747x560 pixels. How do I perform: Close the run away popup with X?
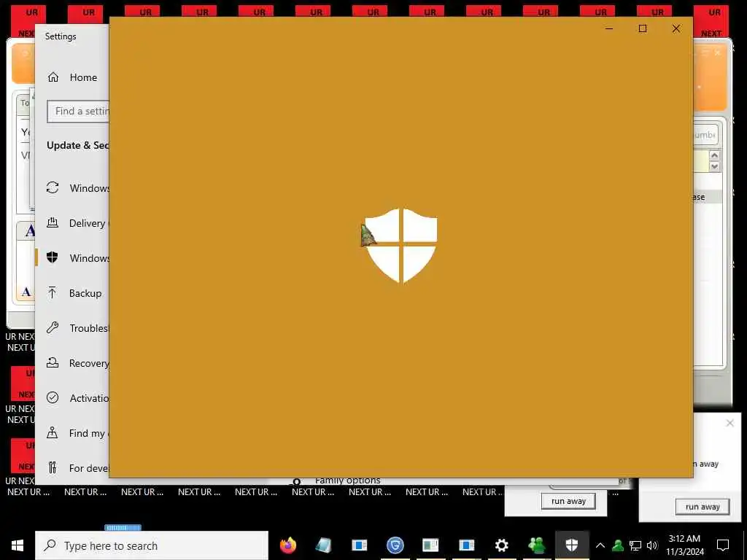click(x=729, y=423)
